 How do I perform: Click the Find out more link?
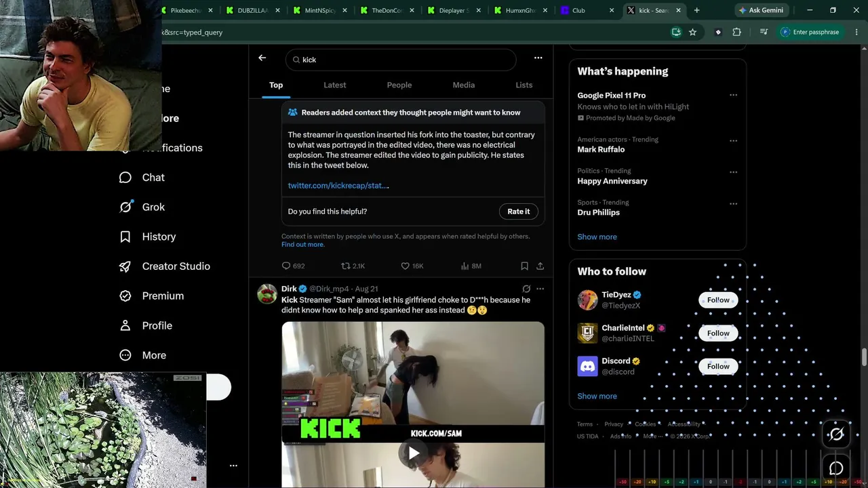click(x=302, y=245)
